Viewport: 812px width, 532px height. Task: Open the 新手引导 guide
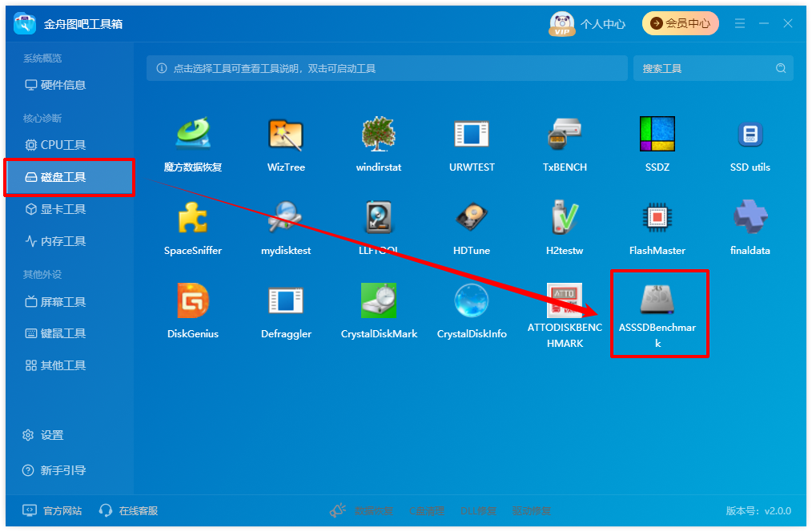[54, 470]
